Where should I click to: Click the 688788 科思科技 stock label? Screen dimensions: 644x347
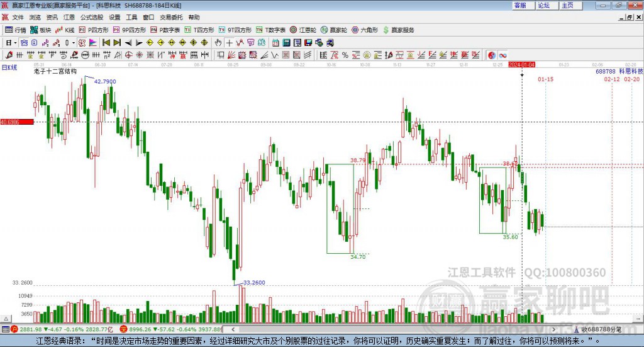pyautogui.click(x=619, y=72)
